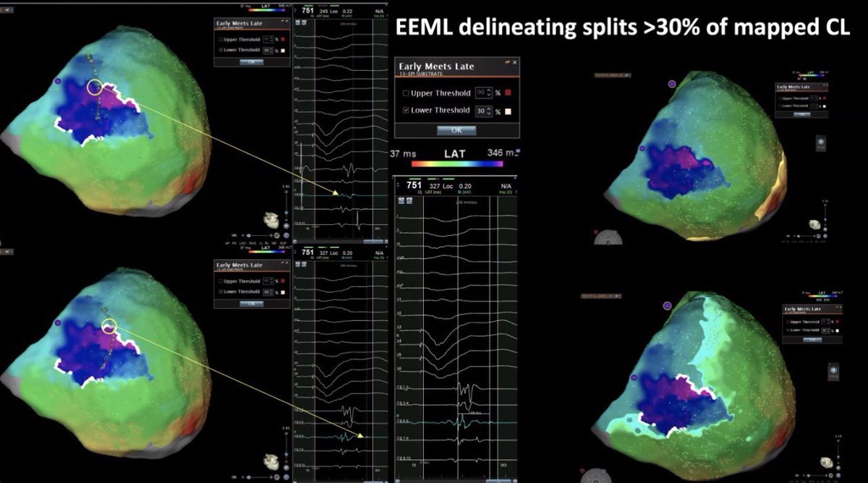Click the center LAT rainbow color bar
868x483 pixels.
[x=456, y=163]
